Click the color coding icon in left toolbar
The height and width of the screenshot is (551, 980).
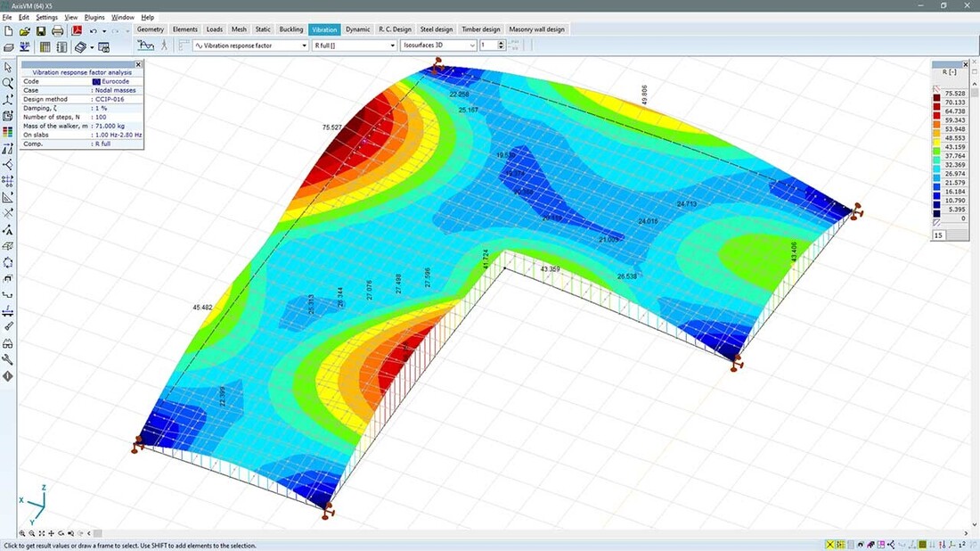[x=8, y=132]
